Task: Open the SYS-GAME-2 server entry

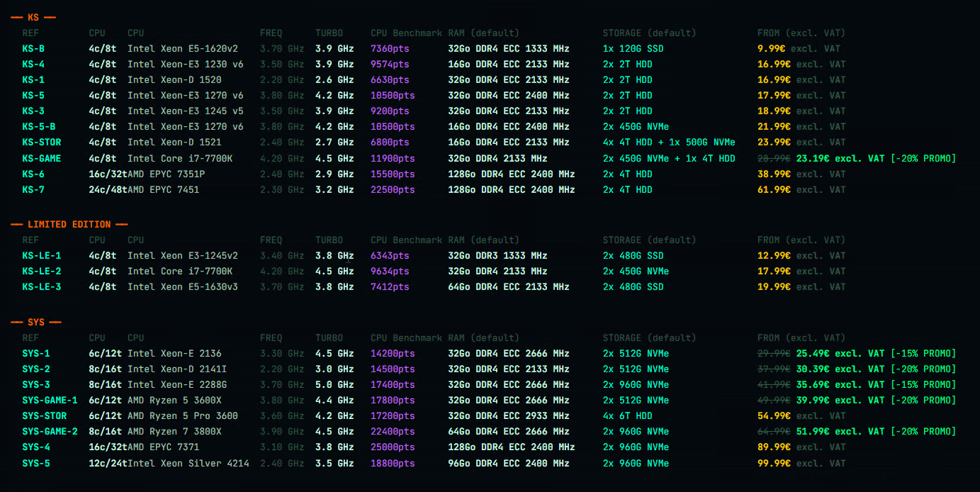Action: coord(50,432)
